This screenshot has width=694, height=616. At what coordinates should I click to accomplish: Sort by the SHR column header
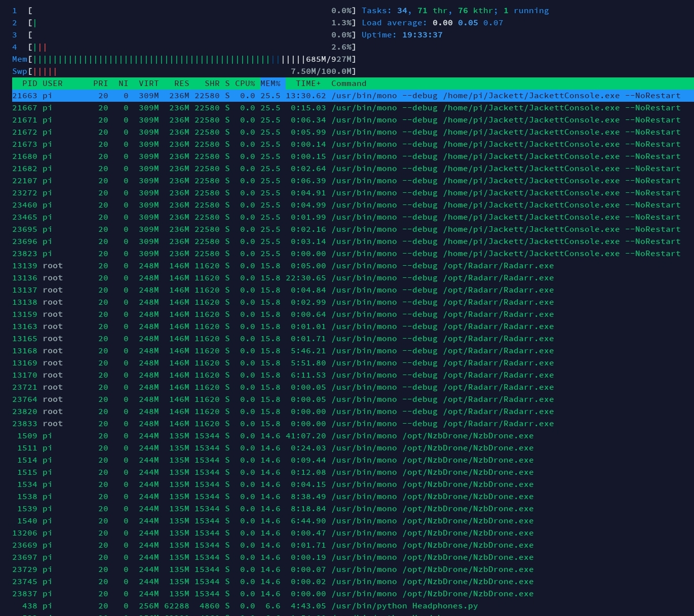tap(212, 84)
